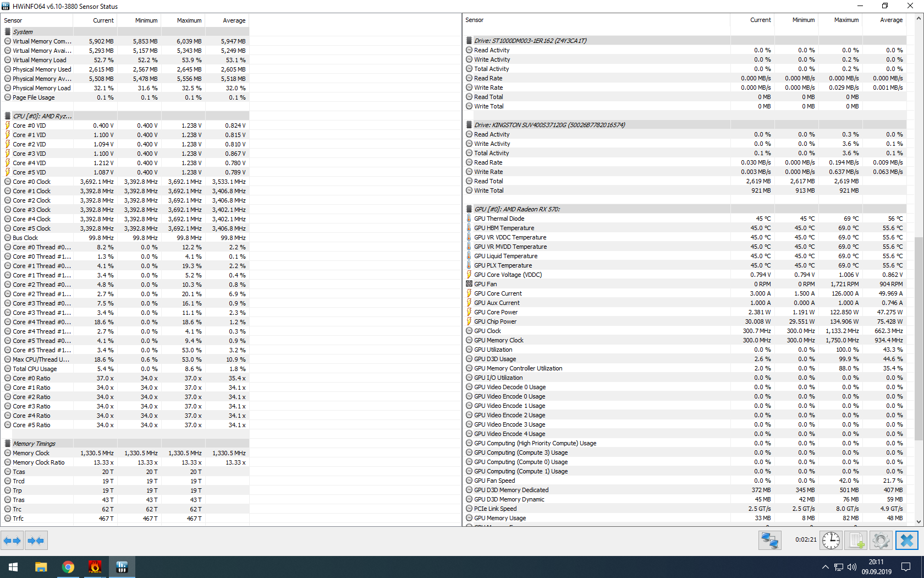Open the volume tray icon
The image size is (924, 578).
[x=852, y=567]
